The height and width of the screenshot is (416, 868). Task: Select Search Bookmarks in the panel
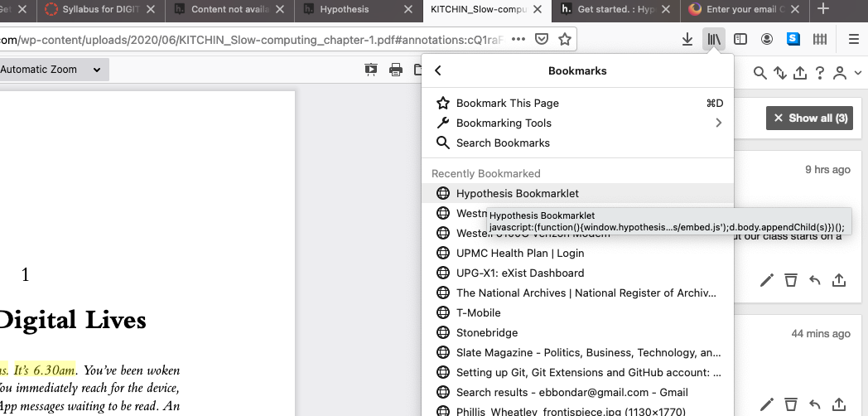pyautogui.click(x=577, y=143)
